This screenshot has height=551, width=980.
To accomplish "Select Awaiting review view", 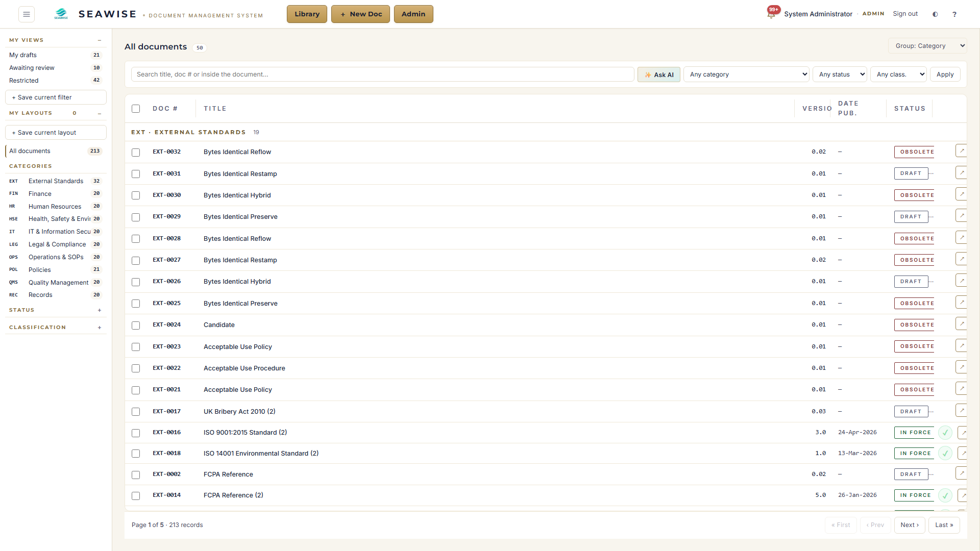I will (x=55, y=68).
